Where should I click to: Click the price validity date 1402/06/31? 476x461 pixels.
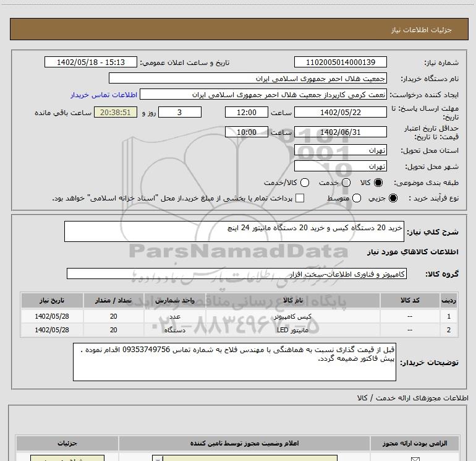tap(340, 132)
